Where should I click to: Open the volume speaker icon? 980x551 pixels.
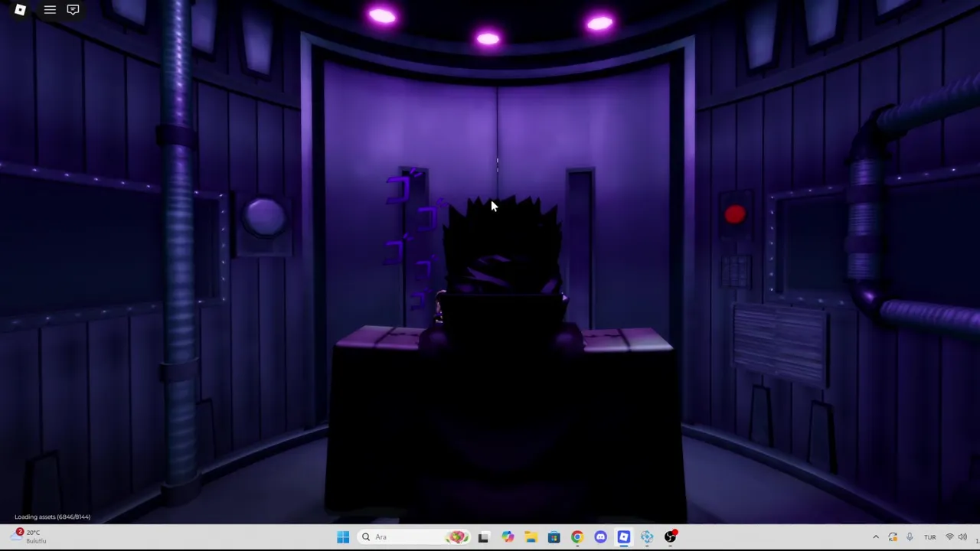tap(962, 537)
